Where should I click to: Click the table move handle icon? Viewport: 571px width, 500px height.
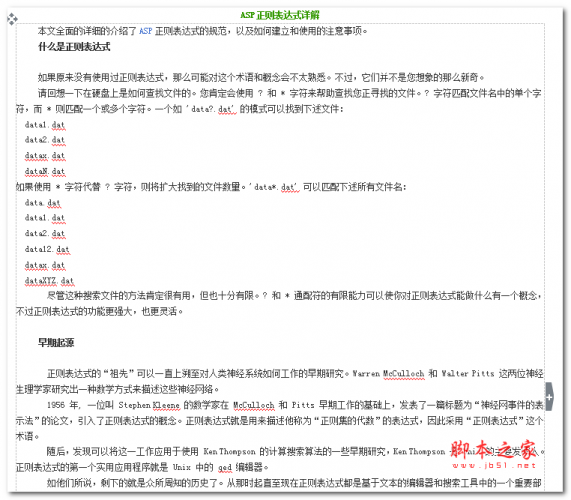(x=12, y=19)
